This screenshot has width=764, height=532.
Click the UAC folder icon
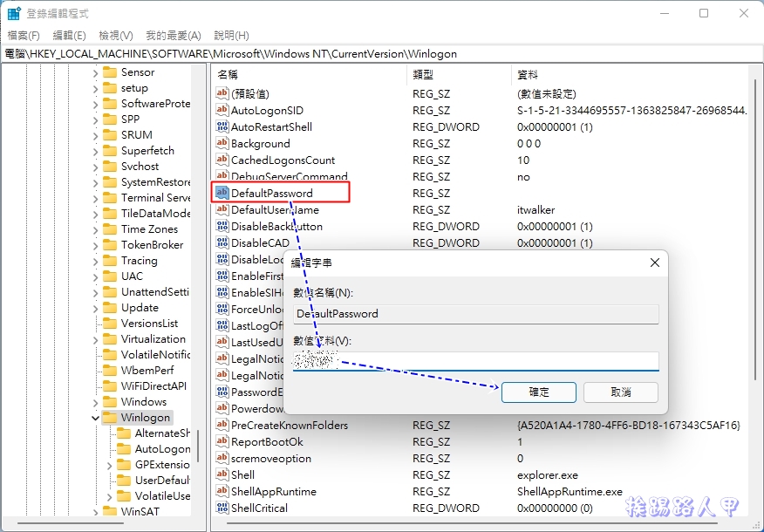click(110, 276)
